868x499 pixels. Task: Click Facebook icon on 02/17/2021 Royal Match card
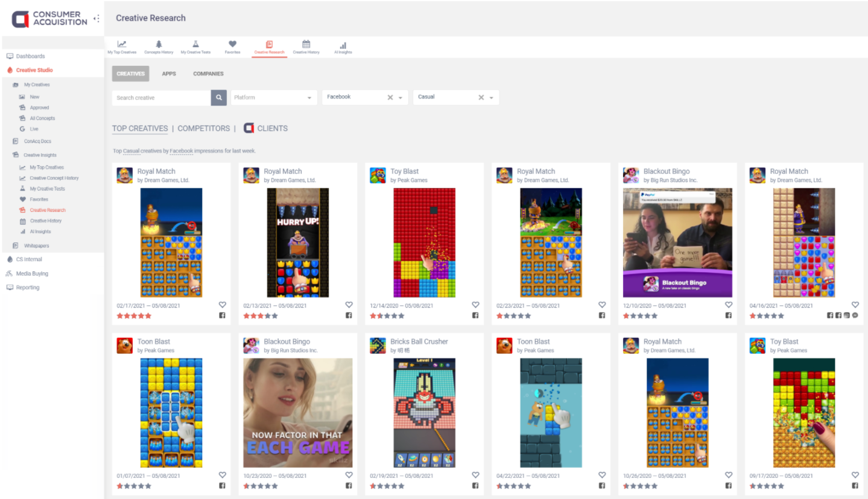pyautogui.click(x=222, y=316)
